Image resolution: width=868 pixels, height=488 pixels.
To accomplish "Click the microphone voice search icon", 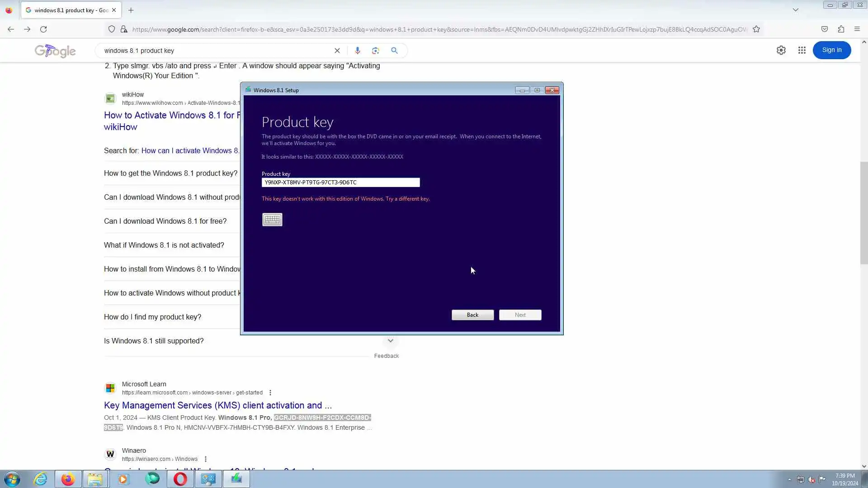I will [x=357, y=51].
